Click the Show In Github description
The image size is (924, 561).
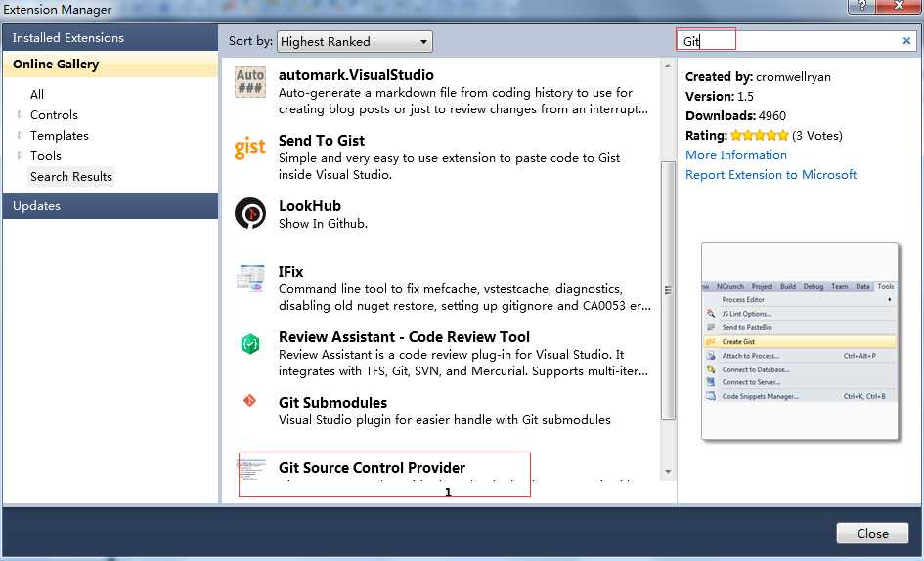click(x=323, y=224)
